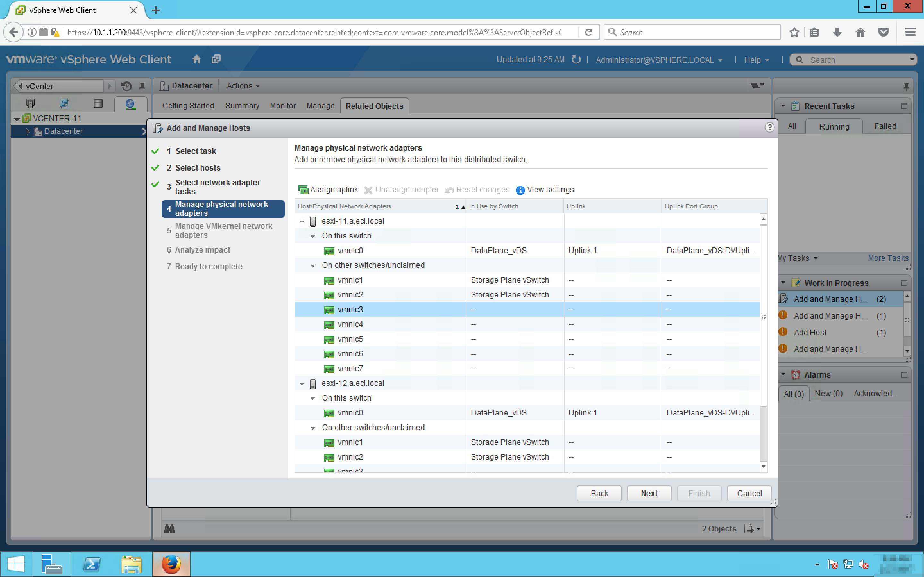This screenshot has height=577, width=924.
Task: Expand the Datacenter tree node
Action: pyautogui.click(x=28, y=131)
